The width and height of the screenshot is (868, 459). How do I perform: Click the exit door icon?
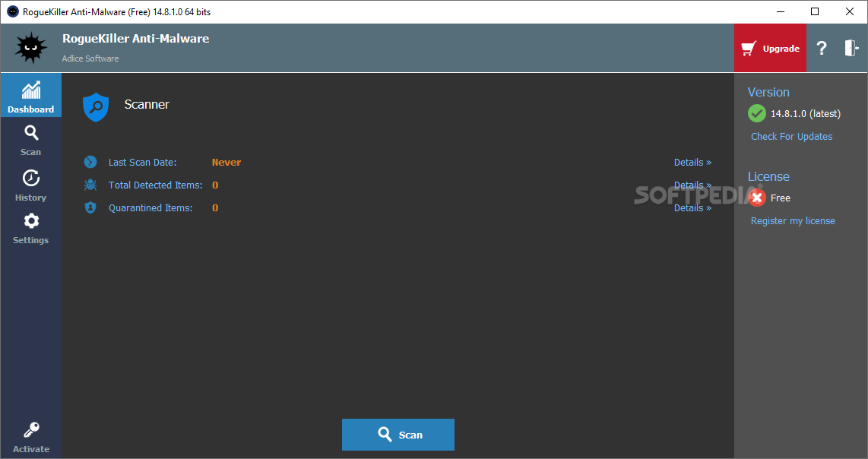851,48
